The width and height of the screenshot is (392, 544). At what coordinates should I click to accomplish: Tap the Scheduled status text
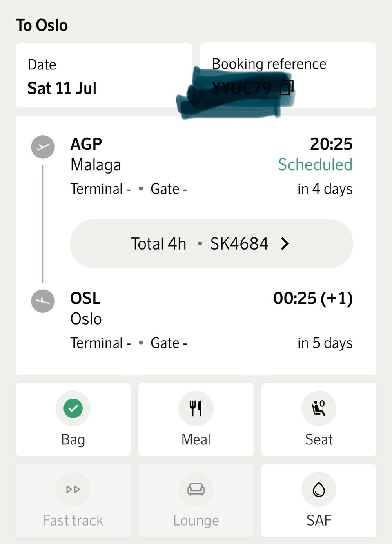[x=315, y=165]
